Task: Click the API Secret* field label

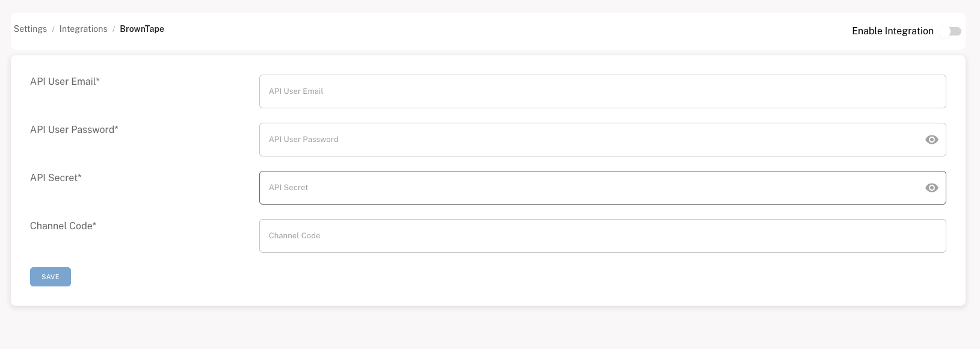Action: tap(56, 178)
